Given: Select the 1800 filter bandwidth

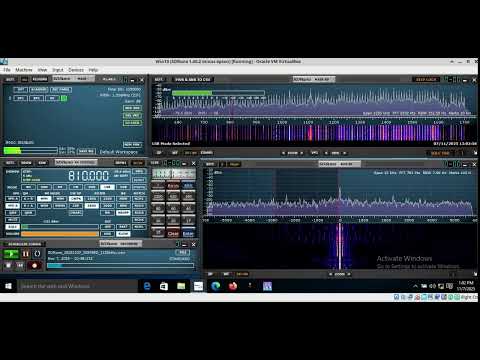Looking at the screenshot, I should [92, 199].
